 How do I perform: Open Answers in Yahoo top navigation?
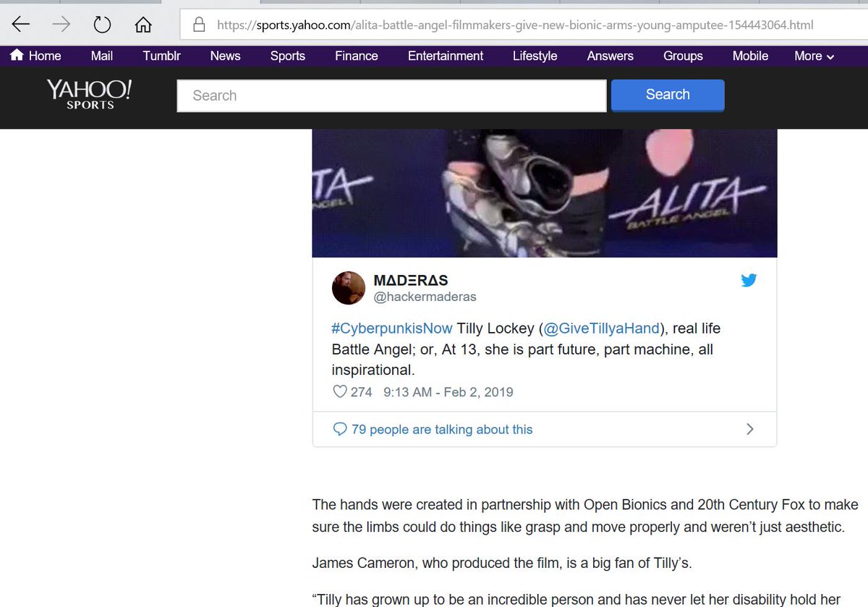(610, 56)
